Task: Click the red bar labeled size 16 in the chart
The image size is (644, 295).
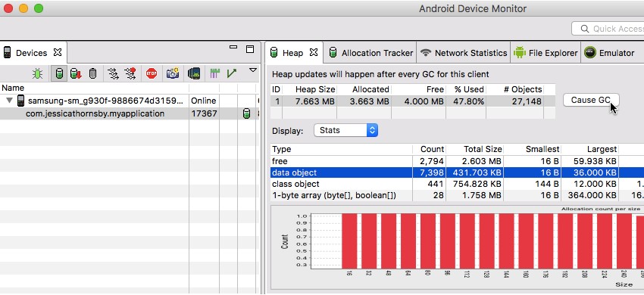Action: pyautogui.click(x=349, y=241)
